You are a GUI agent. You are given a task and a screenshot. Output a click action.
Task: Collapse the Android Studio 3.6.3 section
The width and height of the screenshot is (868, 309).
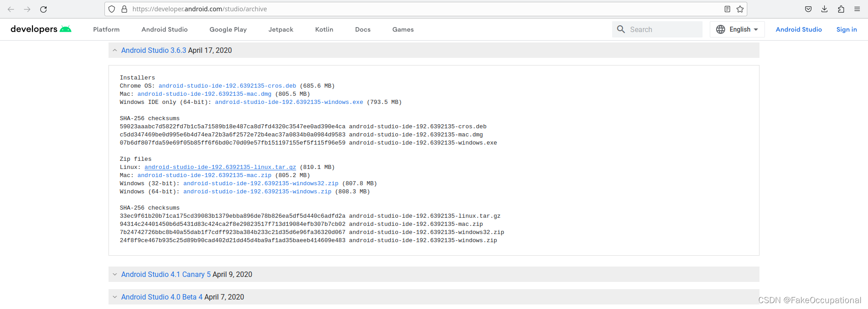tap(115, 51)
